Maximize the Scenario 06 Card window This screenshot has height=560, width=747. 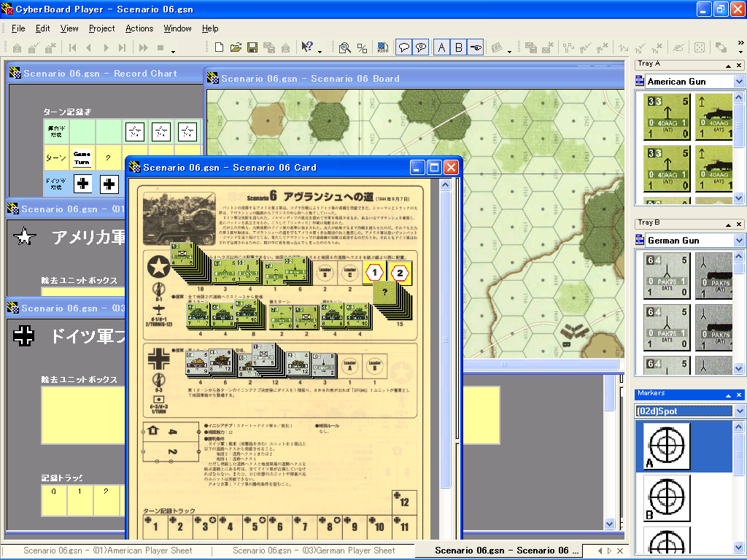coord(434,168)
